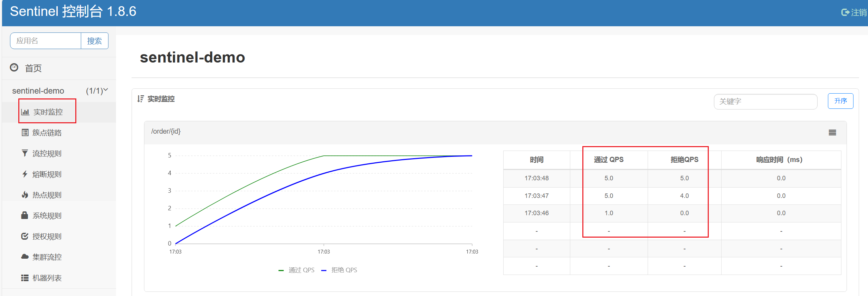868x296 pixels.
Task: Focus the 应用名 search field
Action: tap(46, 41)
